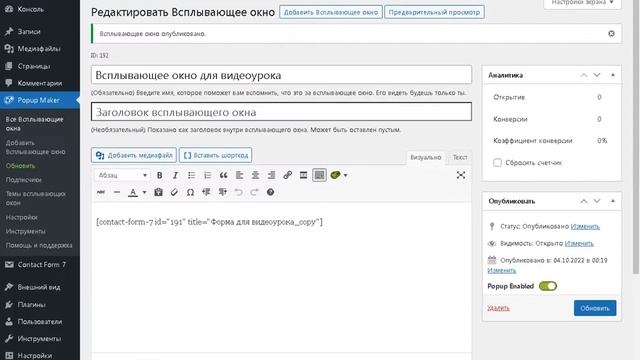The height and width of the screenshot is (360, 640).
Task: Switch to the Визуально editor tab
Action: click(426, 157)
